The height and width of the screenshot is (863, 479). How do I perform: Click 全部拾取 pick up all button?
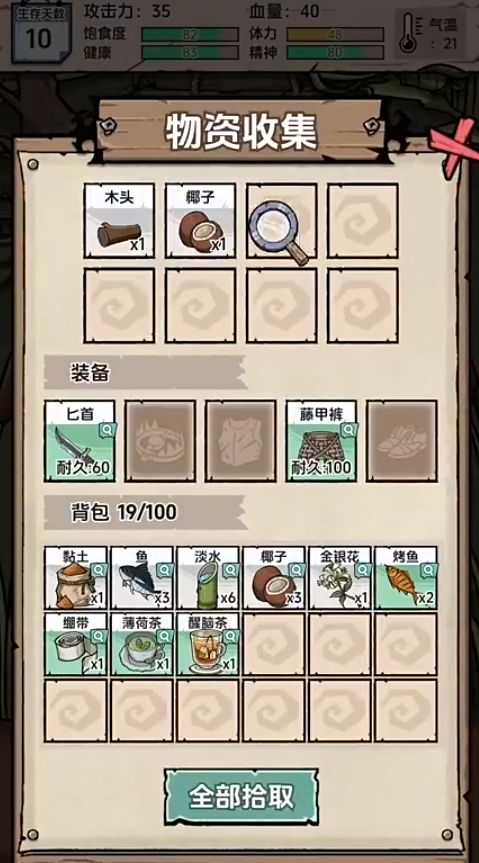(x=241, y=796)
